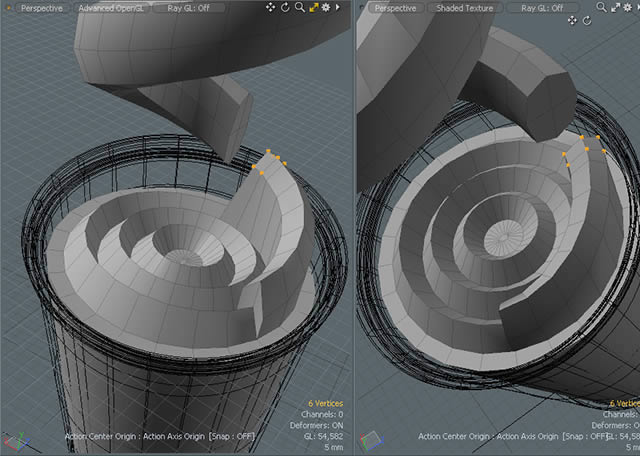Open the Advanced OpenGL shading dropdown
640x456 pixels.
(x=111, y=8)
